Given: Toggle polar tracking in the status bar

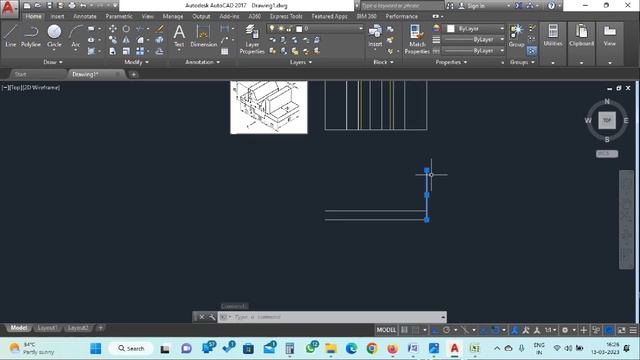Looking at the screenshot, I should [447, 330].
